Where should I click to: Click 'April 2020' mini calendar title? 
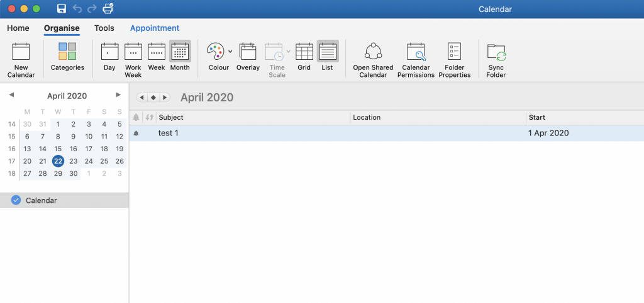click(67, 96)
